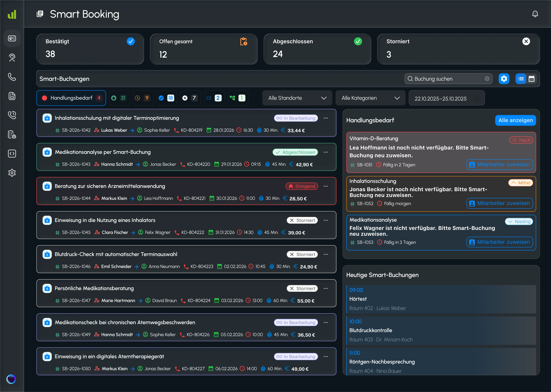Select the branch filter tab showing 1
The image size is (551, 392).
tap(238, 98)
